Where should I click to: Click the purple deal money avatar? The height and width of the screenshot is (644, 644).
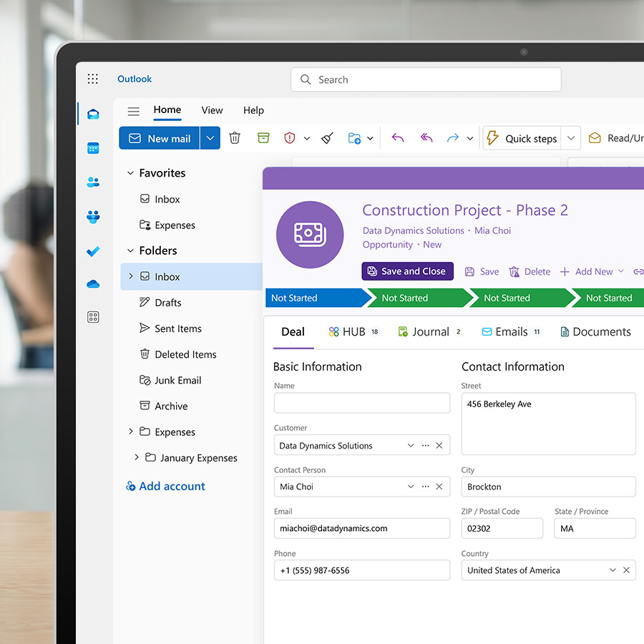coord(310,235)
